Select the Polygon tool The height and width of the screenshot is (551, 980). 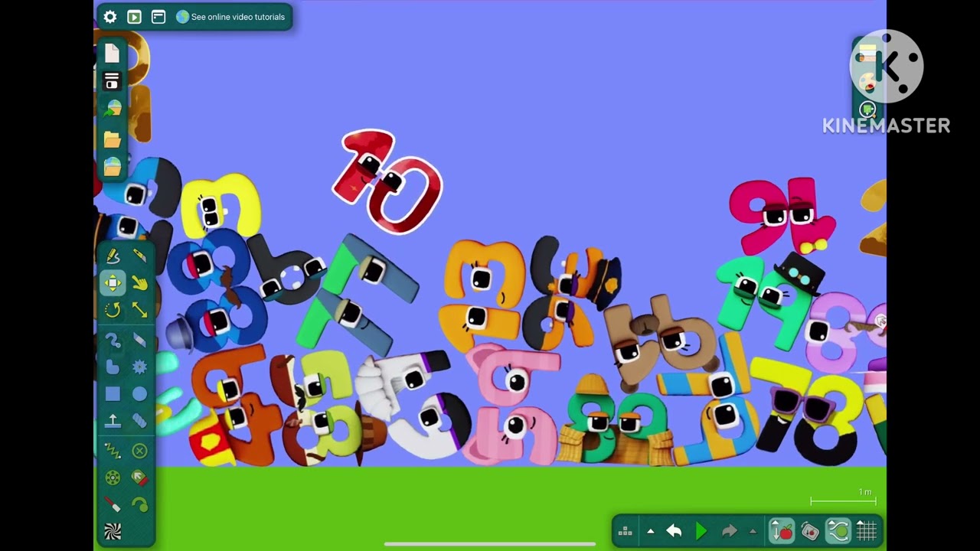click(113, 367)
